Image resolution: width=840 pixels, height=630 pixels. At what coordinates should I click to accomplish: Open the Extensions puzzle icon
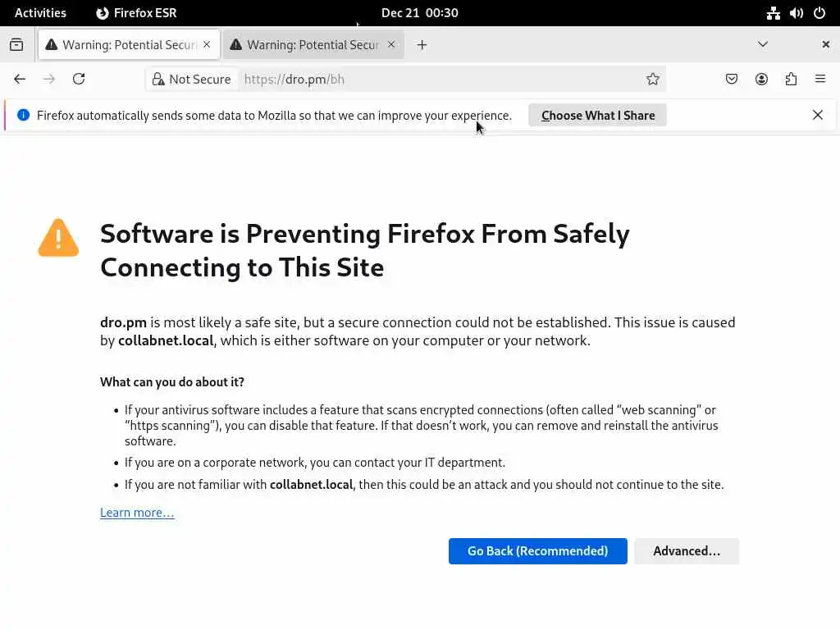pyautogui.click(x=791, y=79)
